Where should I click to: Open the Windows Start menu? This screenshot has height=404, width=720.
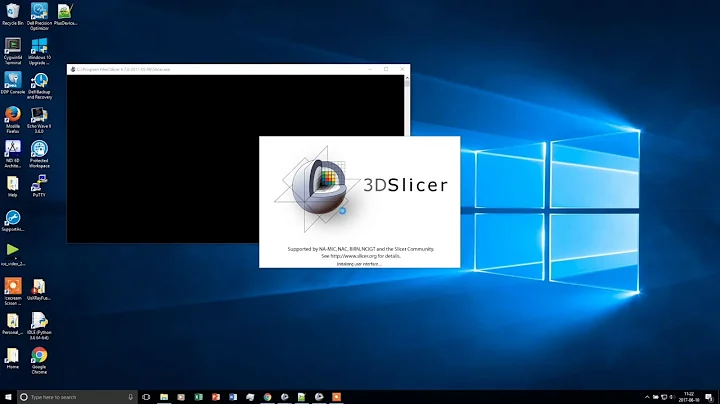point(8,397)
